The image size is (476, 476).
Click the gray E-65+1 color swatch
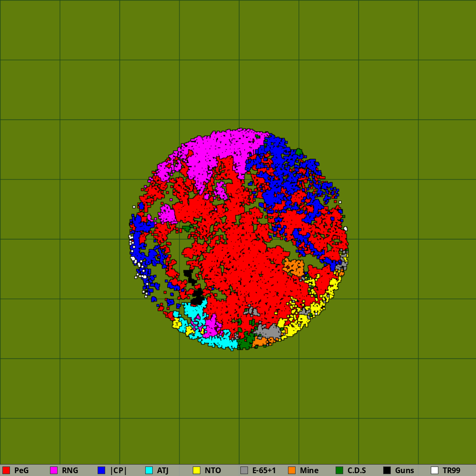tap(244, 470)
